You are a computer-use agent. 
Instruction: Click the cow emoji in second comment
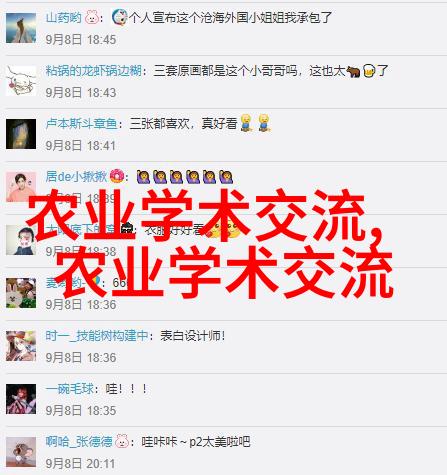click(x=353, y=71)
